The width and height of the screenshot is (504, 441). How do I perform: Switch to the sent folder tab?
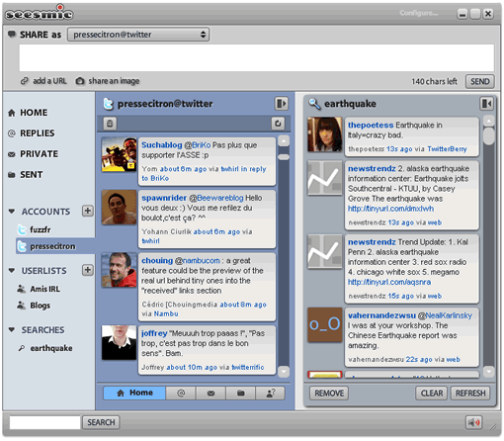click(x=241, y=393)
